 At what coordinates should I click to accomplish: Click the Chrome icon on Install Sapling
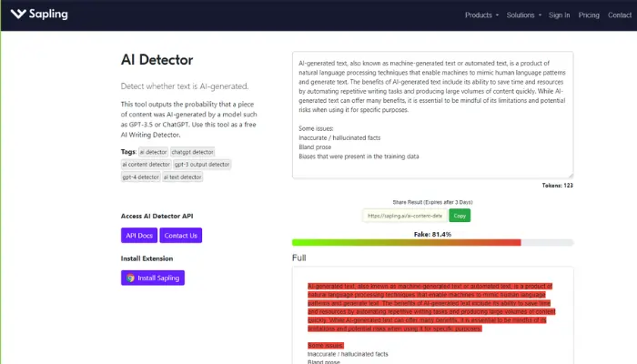130,278
